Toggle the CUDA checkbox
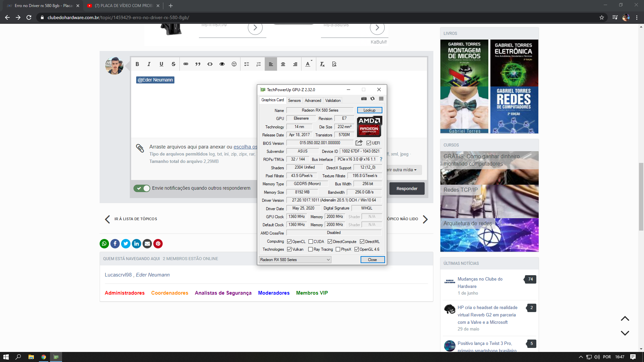This screenshot has height=362, width=644. click(x=311, y=242)
